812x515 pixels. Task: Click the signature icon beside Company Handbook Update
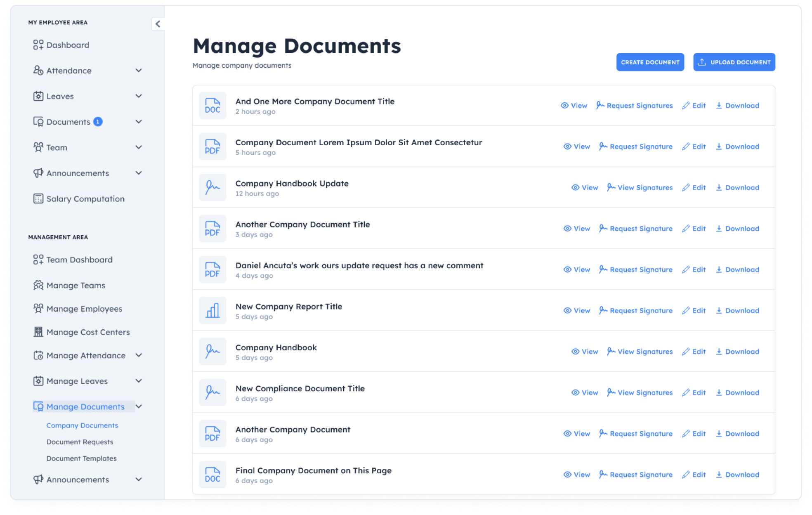212,188
